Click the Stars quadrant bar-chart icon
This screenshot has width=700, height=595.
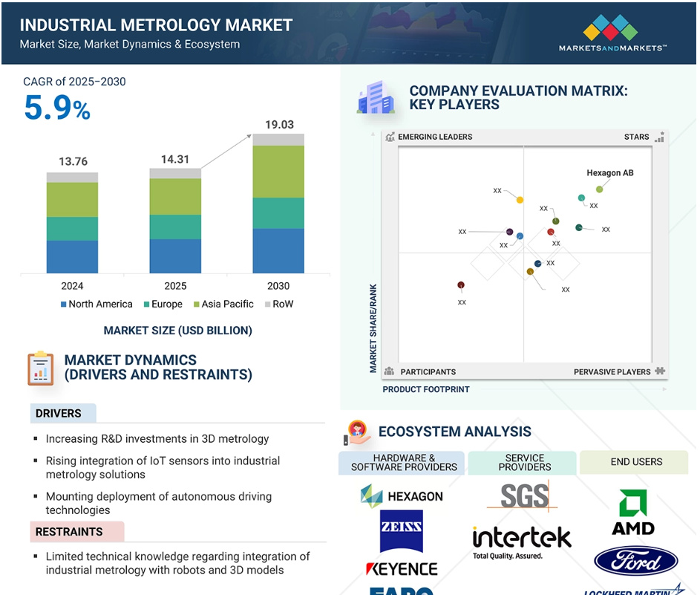659,137
